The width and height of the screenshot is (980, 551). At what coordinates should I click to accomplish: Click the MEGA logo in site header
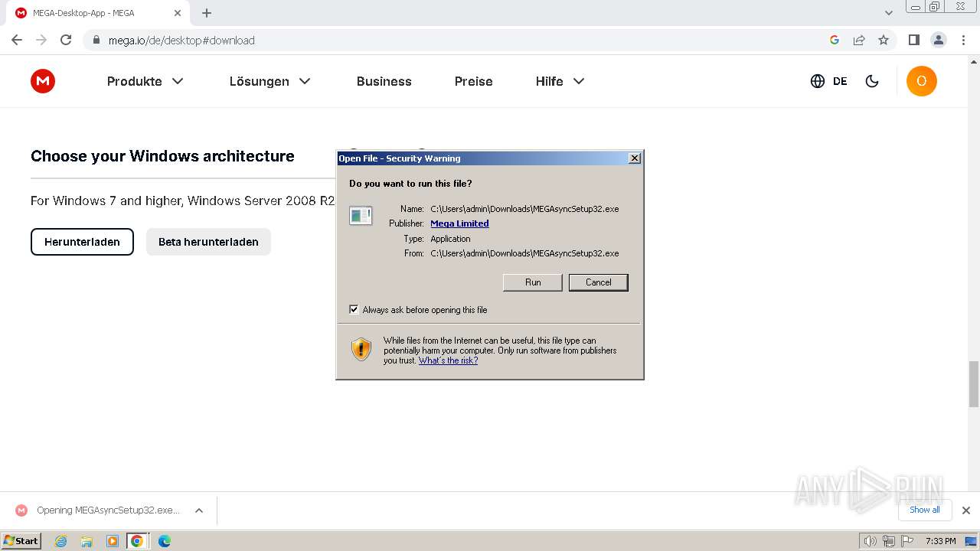pyautogui.click(x=43, y=81)
